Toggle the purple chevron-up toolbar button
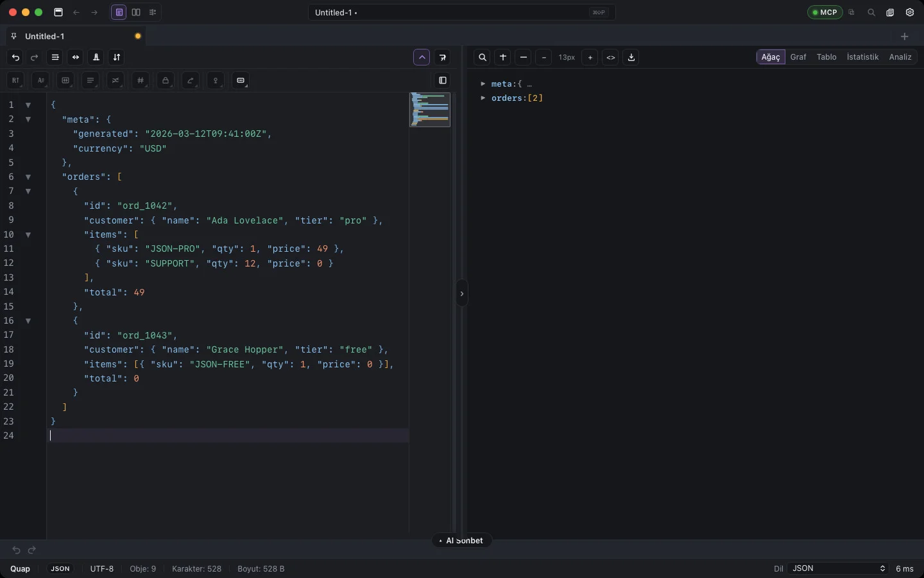 [422, 58]
